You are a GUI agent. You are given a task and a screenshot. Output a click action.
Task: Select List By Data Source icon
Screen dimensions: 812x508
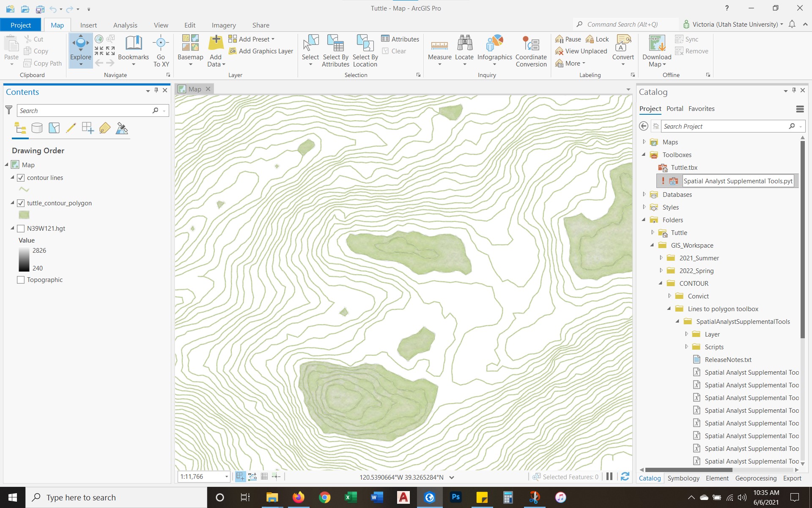[x=37, y=128]
